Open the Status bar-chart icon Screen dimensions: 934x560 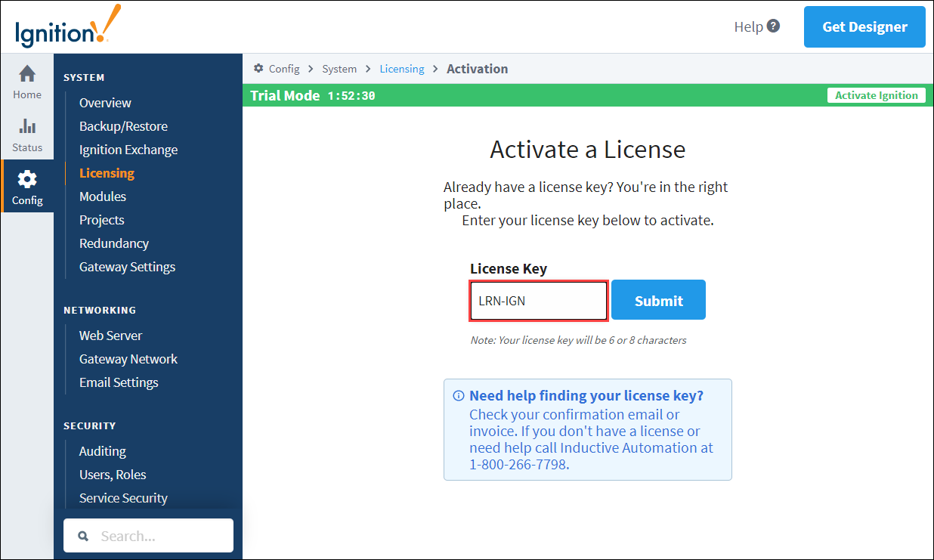pyautogui.click(x=27, y=125)
